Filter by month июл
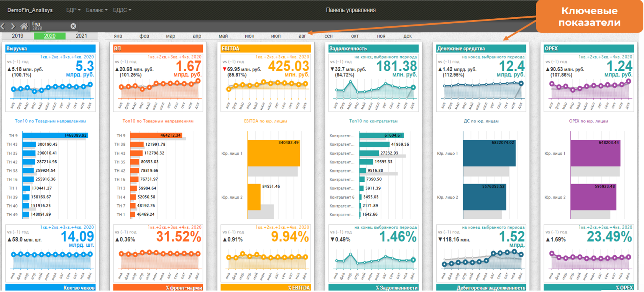Viewport: 644px width, 292px height. (x=276, y=36)
